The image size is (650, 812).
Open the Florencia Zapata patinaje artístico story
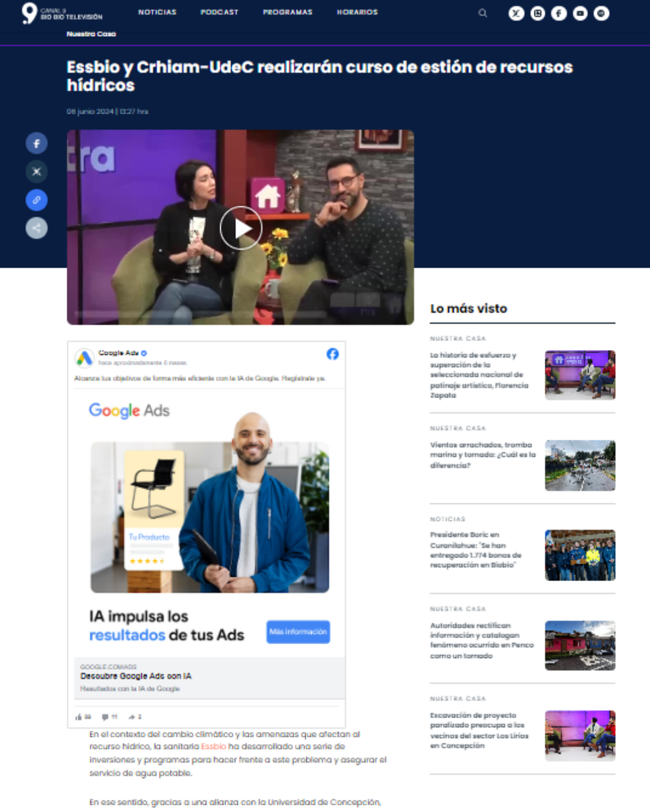pyautogui.click(x=479, y=375)
